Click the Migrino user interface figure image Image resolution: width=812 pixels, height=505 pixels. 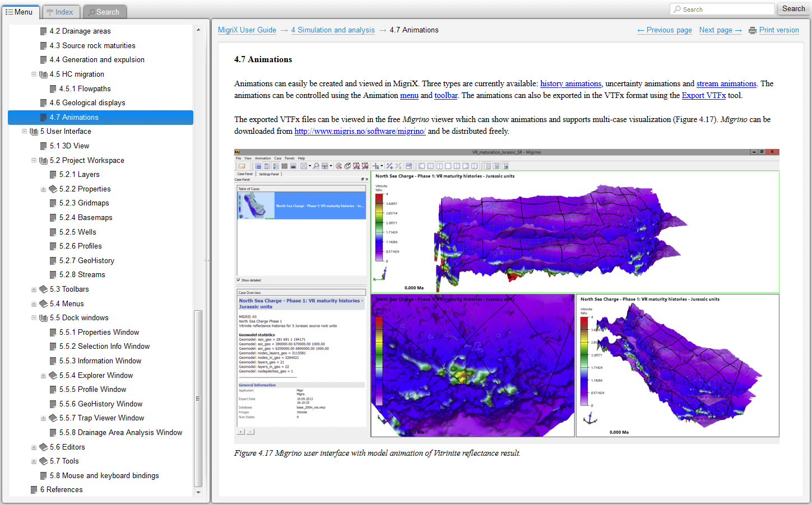507,296
